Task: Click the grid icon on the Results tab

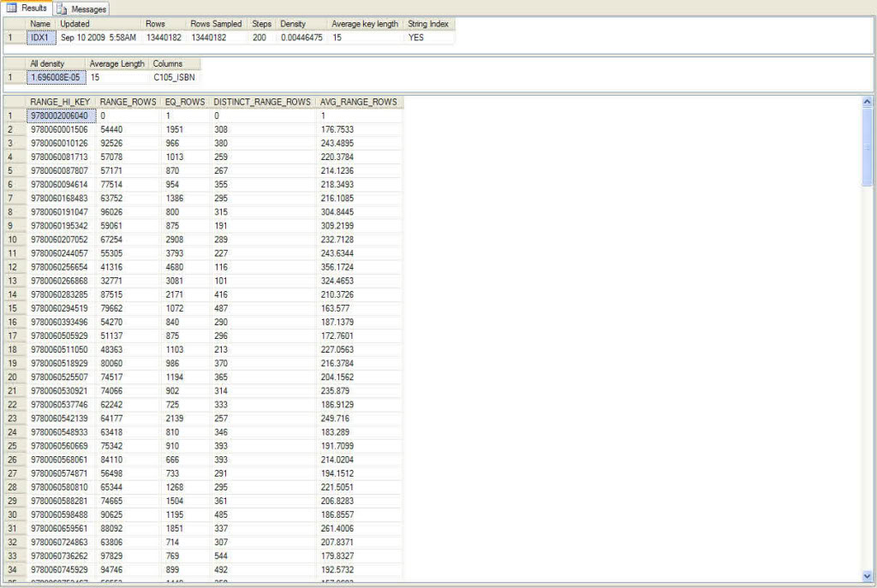Action: pos(10,8)
